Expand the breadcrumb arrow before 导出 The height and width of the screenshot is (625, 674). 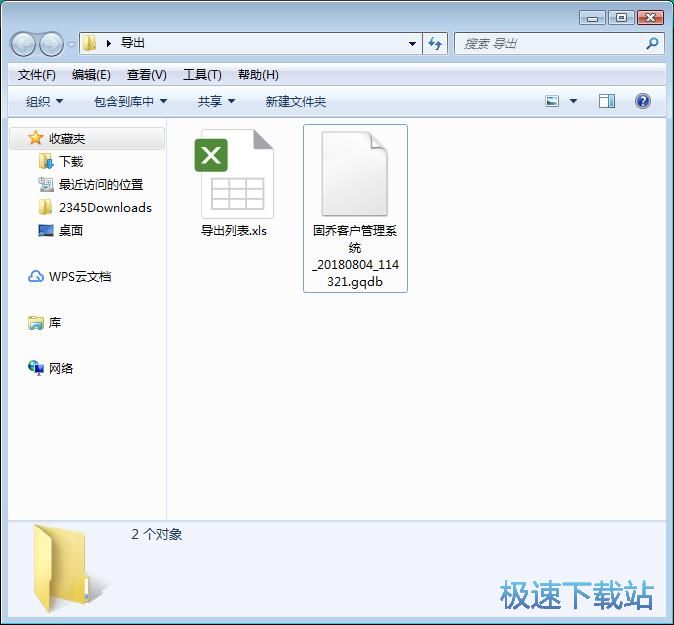coord(109,43)
